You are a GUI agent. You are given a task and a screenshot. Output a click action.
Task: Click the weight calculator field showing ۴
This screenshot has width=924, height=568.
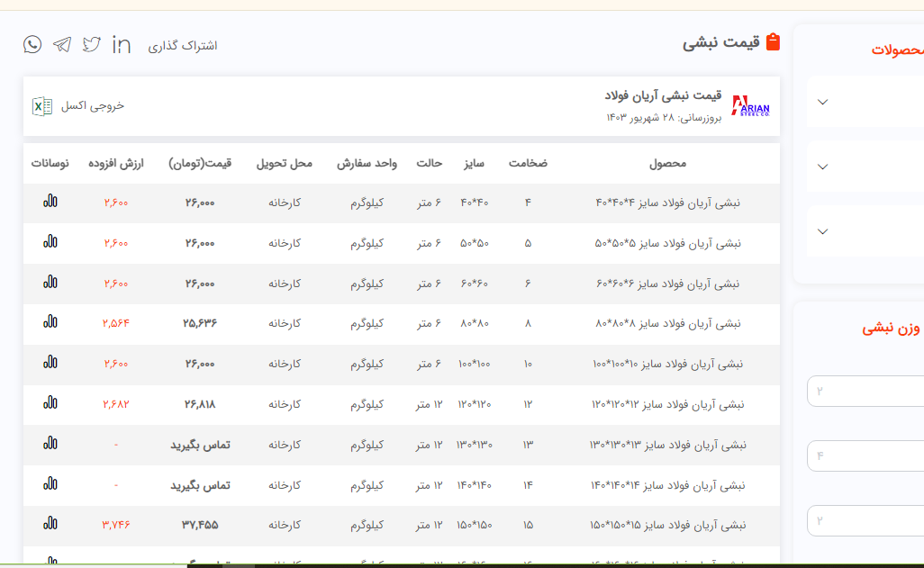(866, 456)
